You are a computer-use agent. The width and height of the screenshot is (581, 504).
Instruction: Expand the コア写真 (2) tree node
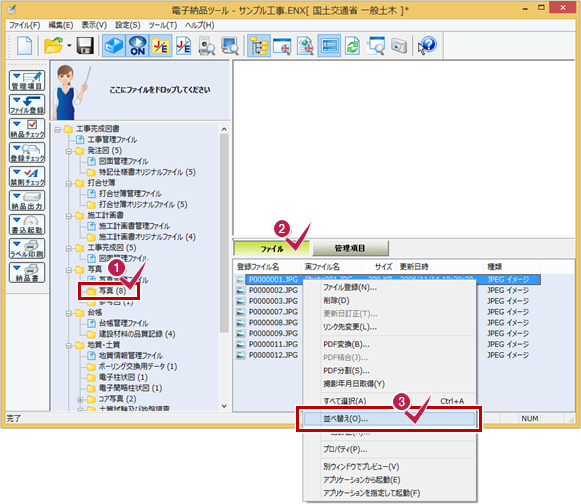(x=80, y=399)
